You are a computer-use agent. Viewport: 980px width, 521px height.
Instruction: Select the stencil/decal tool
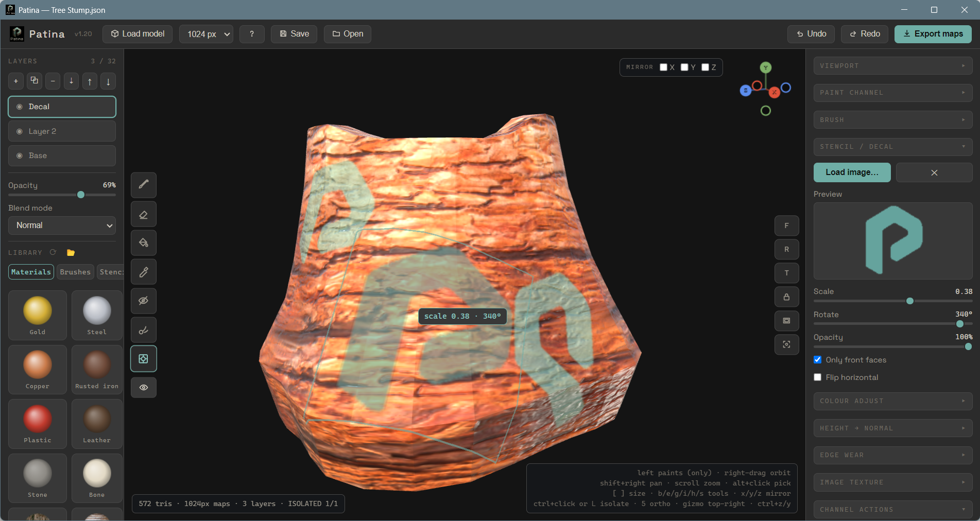pos(144,358)
